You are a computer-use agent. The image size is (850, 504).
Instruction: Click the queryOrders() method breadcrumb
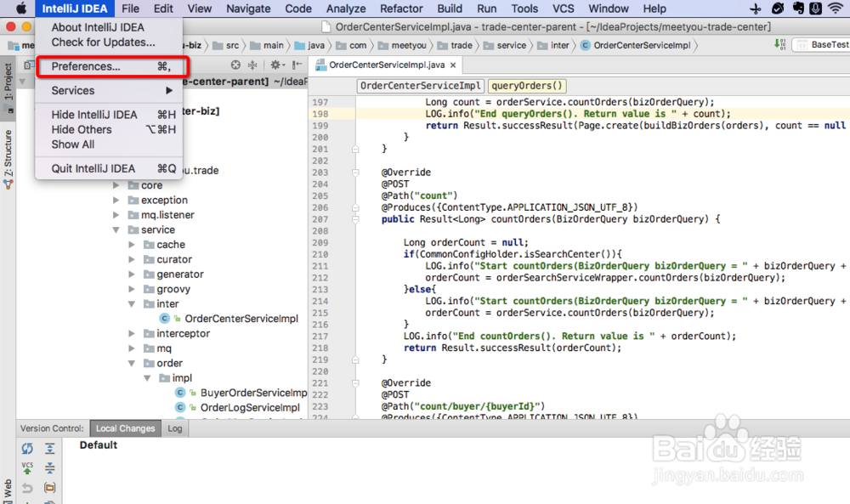click(527, 86)
